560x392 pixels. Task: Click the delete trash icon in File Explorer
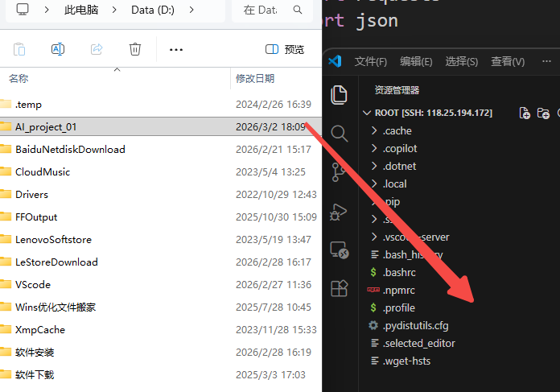tap(135, 49)
